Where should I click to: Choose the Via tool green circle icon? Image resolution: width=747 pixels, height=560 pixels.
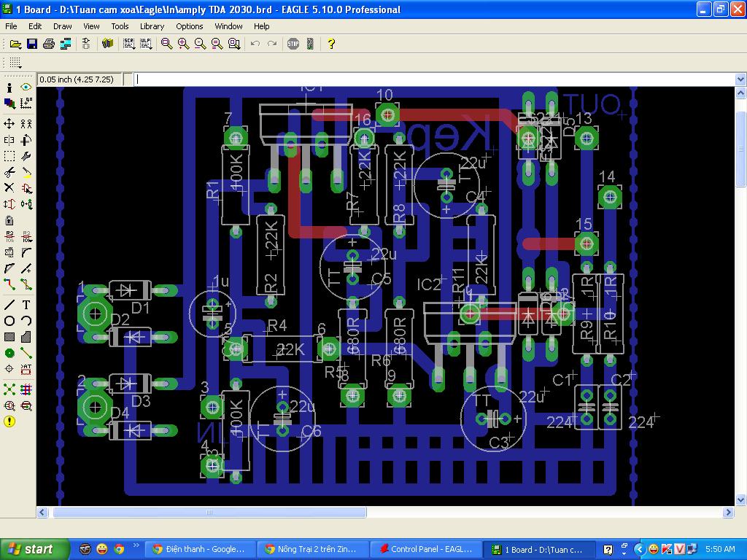click(9, 353)
